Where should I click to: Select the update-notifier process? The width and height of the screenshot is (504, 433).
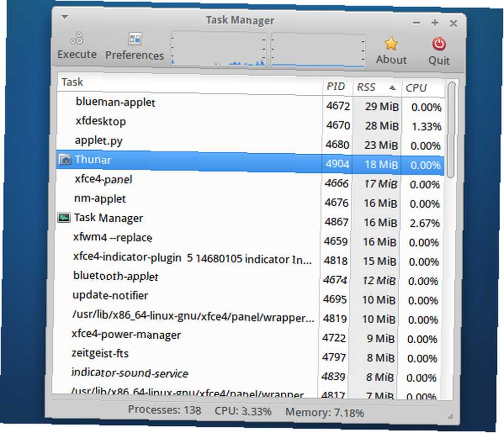click(110, 295)
